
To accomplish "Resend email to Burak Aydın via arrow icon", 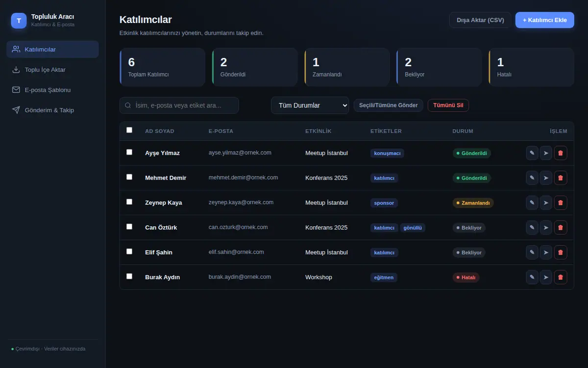I will (546, 277).
